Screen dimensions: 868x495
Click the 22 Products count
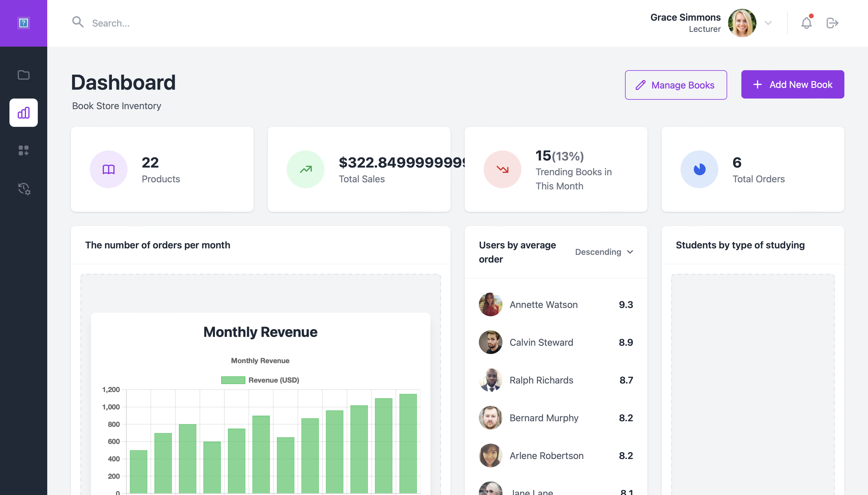(150, 163)
